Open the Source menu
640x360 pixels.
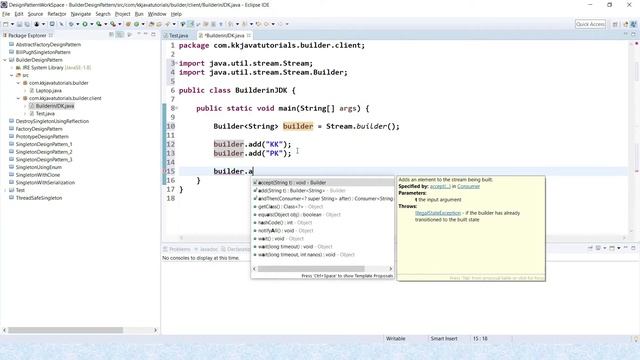[35, 14]
